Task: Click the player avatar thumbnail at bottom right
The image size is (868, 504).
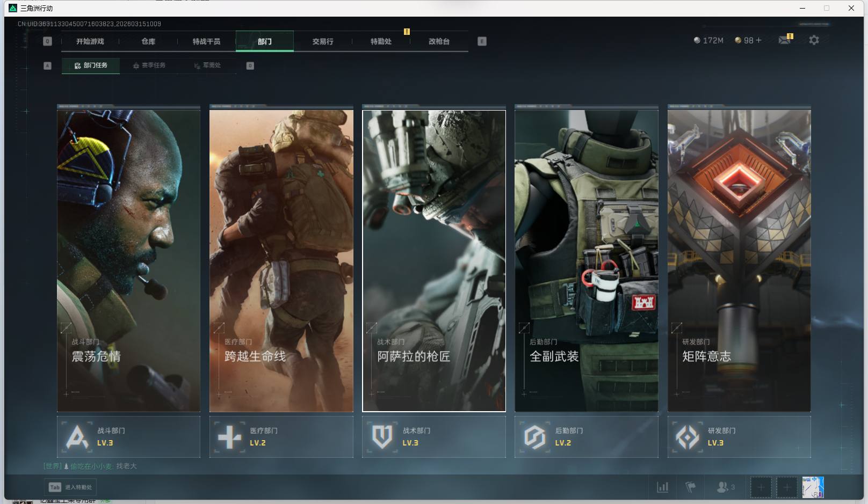Action: [x=813, y=487]
